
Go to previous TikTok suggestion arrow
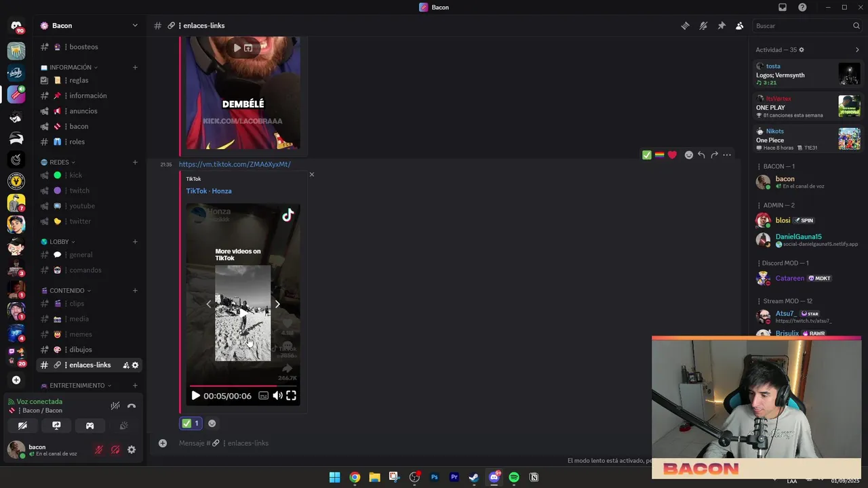coord(209,304)
